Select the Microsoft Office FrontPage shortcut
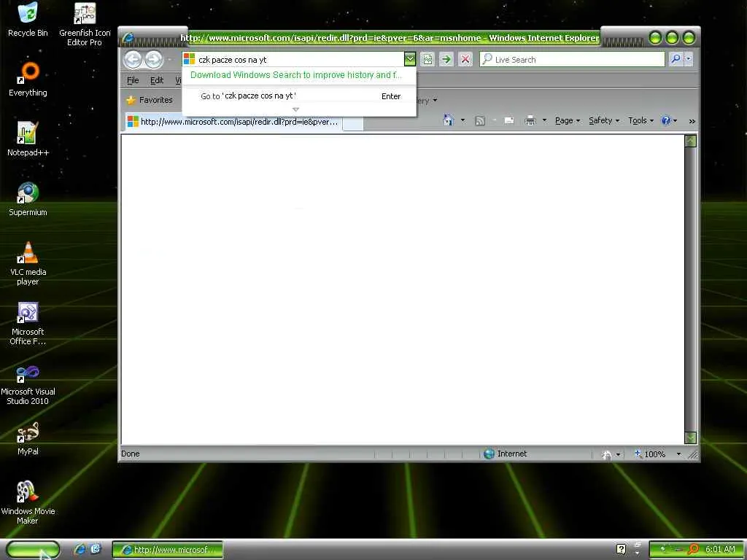This screenshot has width=747, height=560. click(28, 324)
